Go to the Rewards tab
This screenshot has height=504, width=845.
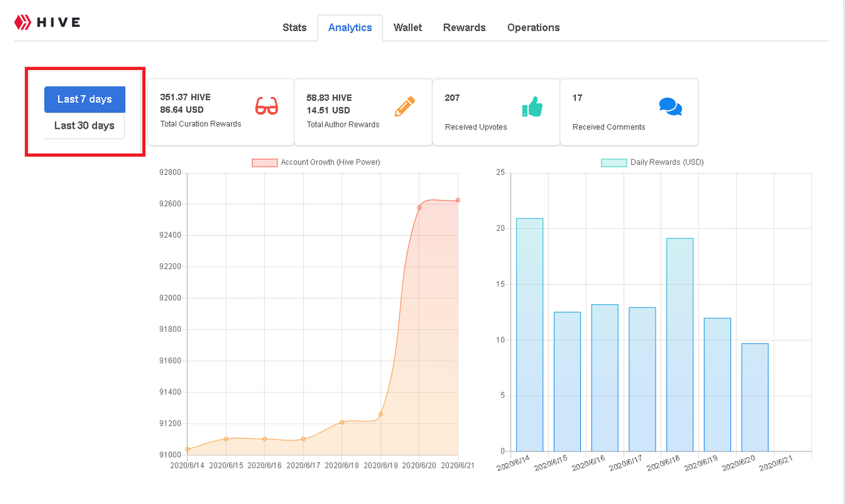(464, 28)
